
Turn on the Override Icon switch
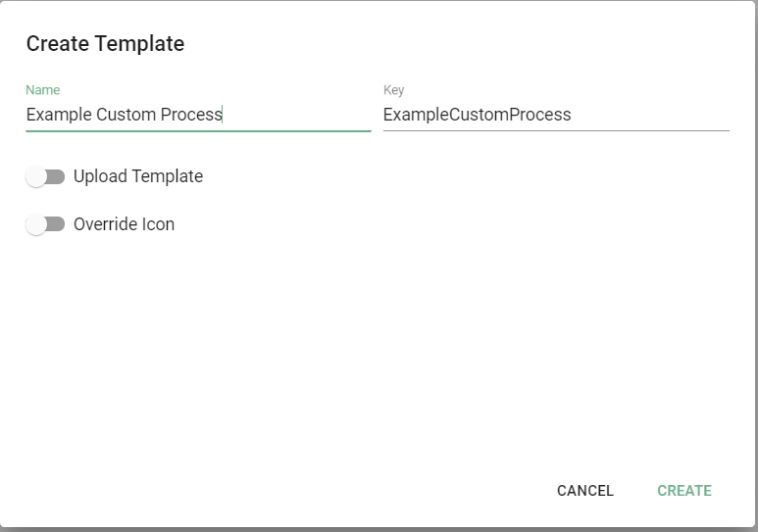click(x=45, y=224)
